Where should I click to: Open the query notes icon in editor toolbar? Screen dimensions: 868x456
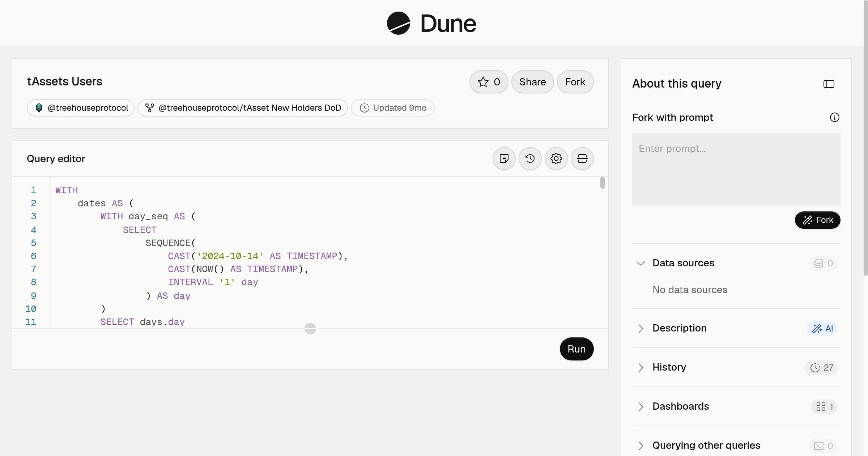(x=504, y=159)
